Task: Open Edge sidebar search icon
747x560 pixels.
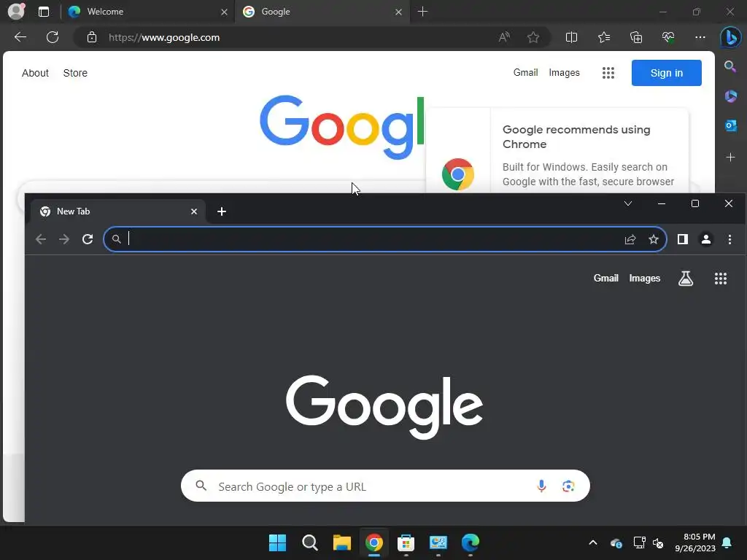Action: (x=729, y=66)
